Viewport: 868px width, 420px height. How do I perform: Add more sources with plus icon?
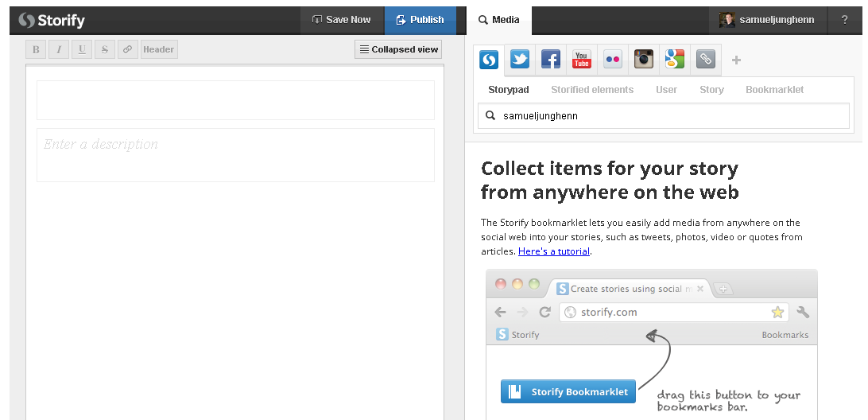click(x=736, y=60)
